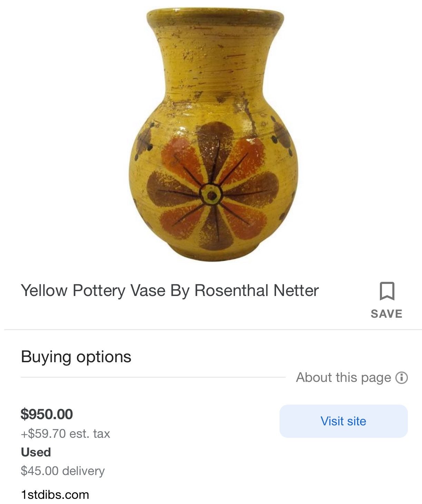Tap the $45.00 delivery text
422x504 pixels.
click(62, 471)
